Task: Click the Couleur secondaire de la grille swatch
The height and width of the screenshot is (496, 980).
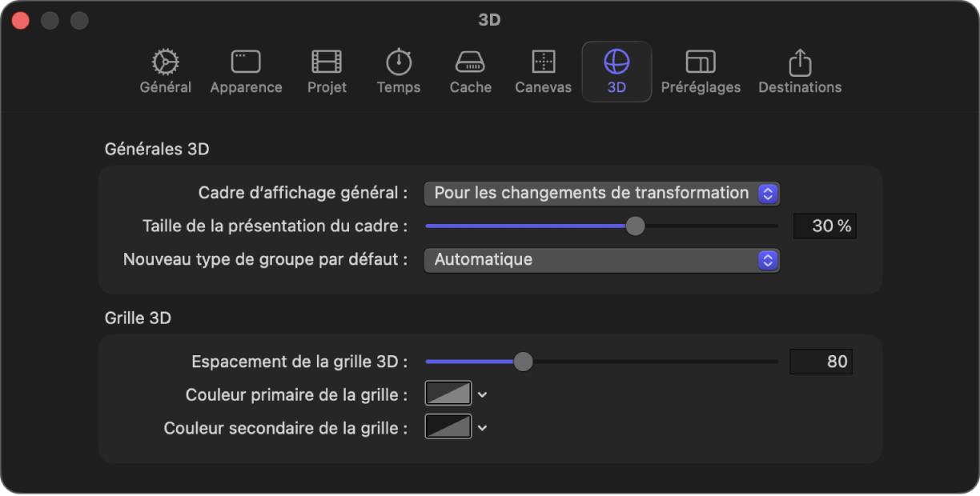Action: click(x=448, y=427)
